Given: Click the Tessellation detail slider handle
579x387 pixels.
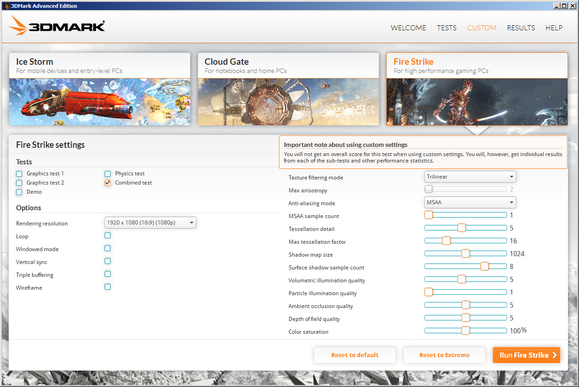Looking at the screenshot, I should pos(461,228).
